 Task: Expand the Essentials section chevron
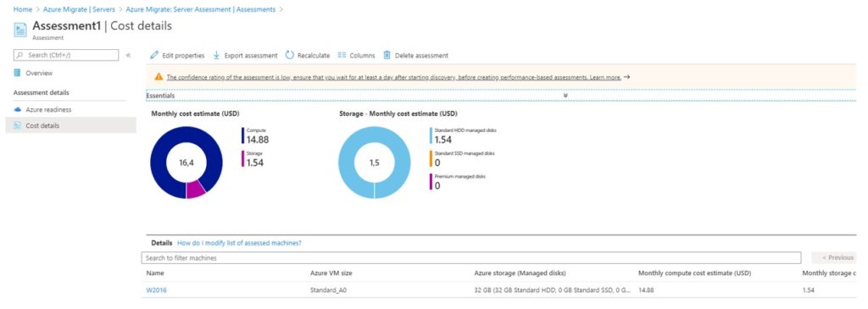point(565,95)
